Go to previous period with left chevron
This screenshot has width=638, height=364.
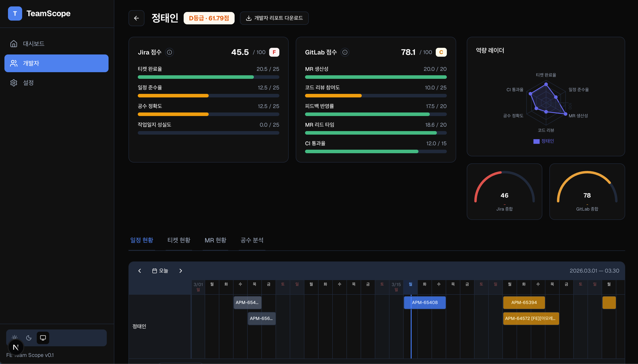pyautogui.click(x=140, y=271)
